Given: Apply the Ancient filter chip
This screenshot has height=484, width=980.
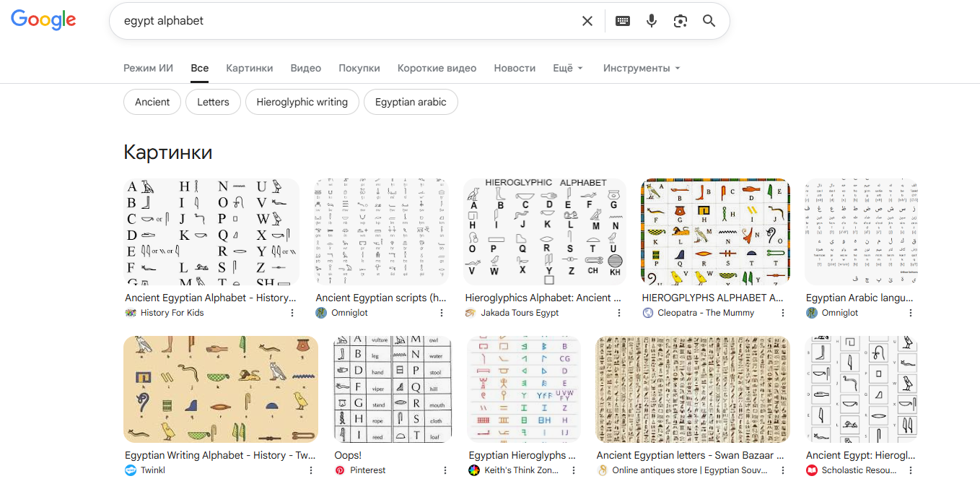Looking at the screenshot, I should click(x=152, y=102).
